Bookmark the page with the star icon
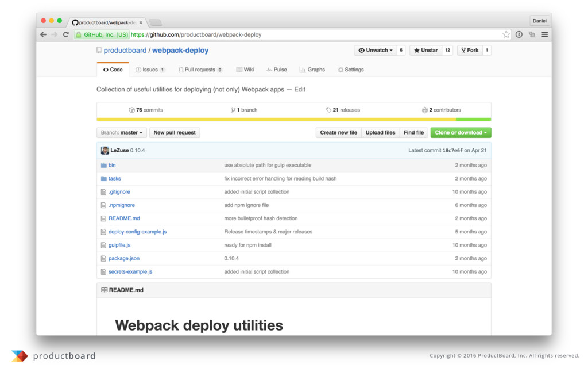This screenshot has width=588, height=368. (x=506, y=34)
